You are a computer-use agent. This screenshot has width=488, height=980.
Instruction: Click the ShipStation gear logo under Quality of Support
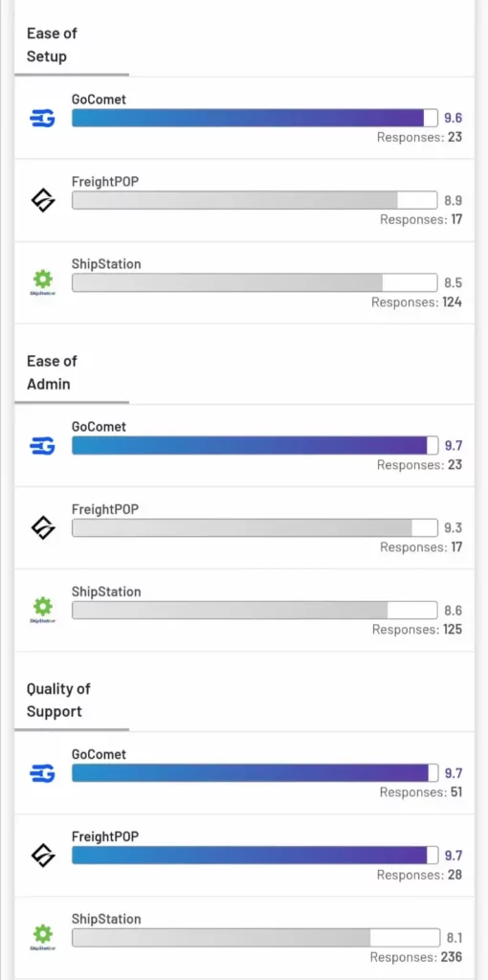[42, 936]
